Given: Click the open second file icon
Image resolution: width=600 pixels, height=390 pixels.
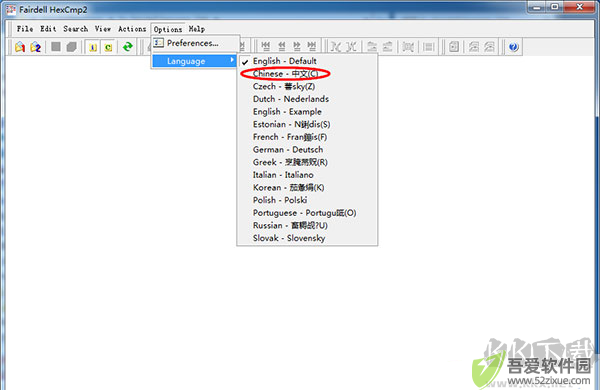Looking at the screenshot, I should [x=36, y=47].
